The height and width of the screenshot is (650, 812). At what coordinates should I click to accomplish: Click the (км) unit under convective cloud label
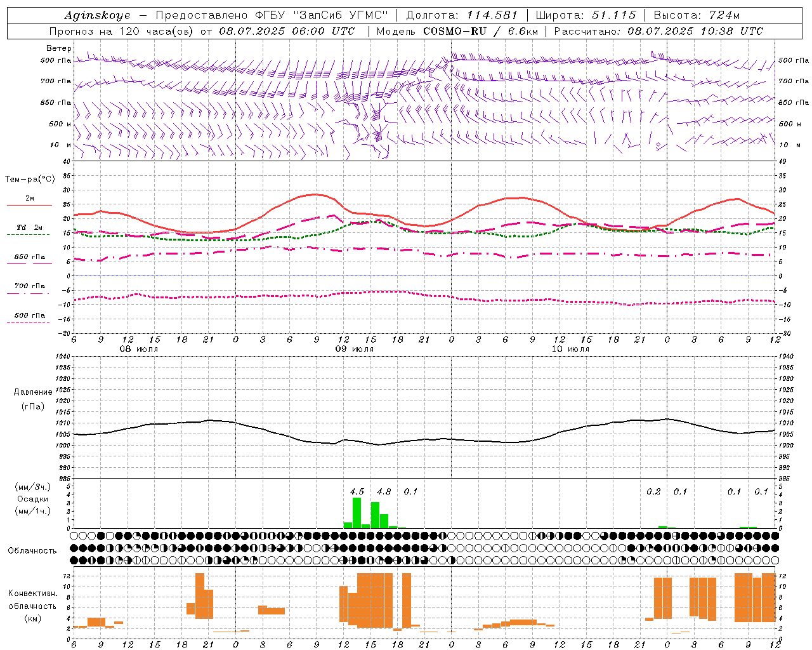[33, 618]
